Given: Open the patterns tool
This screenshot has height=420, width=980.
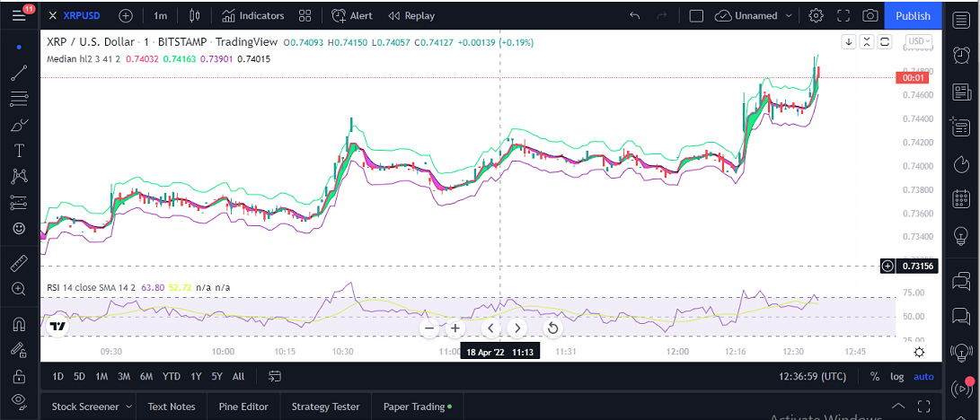Looking at the screenshot, I should 19,177.
